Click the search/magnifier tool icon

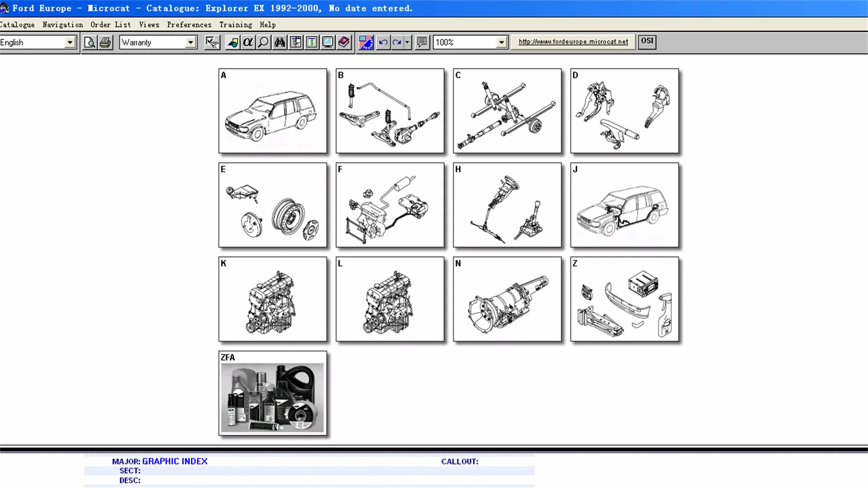pos(263,42)
